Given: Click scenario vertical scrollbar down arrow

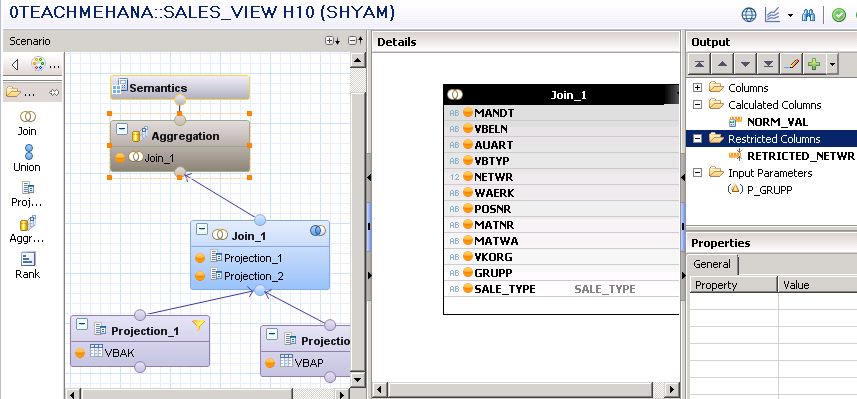Looking at the screenshot, I should (357, 379).
